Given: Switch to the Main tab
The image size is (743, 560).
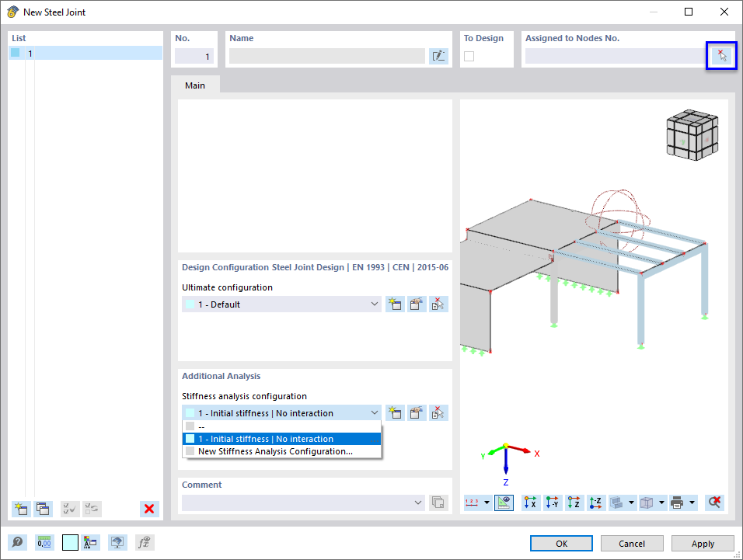Looking at the screenshot, I should pyautogui.click(x=194, y=85).
